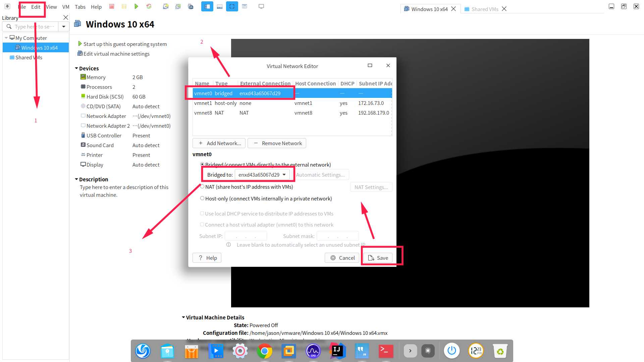Open the library search filter dropdown arrow
The height and width of the screenshot is (362, 644).
click(x=64, y=26)
